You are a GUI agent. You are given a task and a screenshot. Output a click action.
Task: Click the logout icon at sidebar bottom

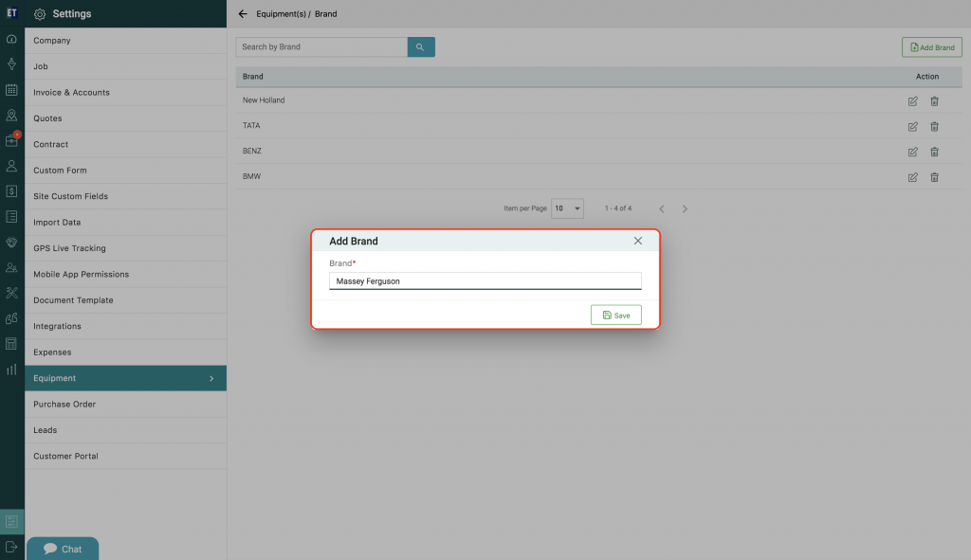[x=11, y=547]
